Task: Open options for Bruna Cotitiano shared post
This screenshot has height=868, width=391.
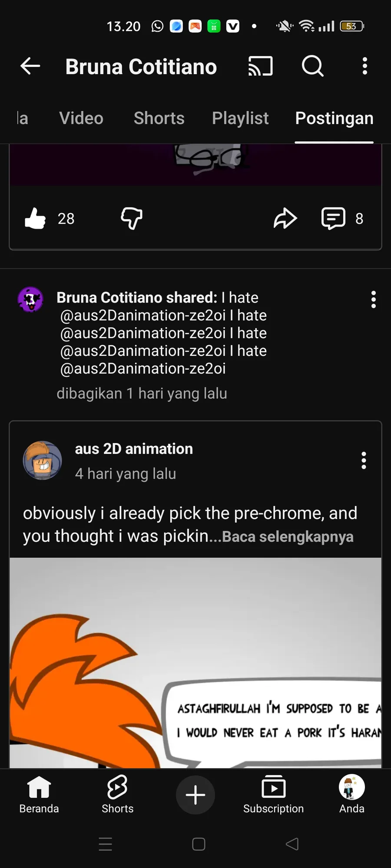Action: pyautogui.click(x=373, y=299)
